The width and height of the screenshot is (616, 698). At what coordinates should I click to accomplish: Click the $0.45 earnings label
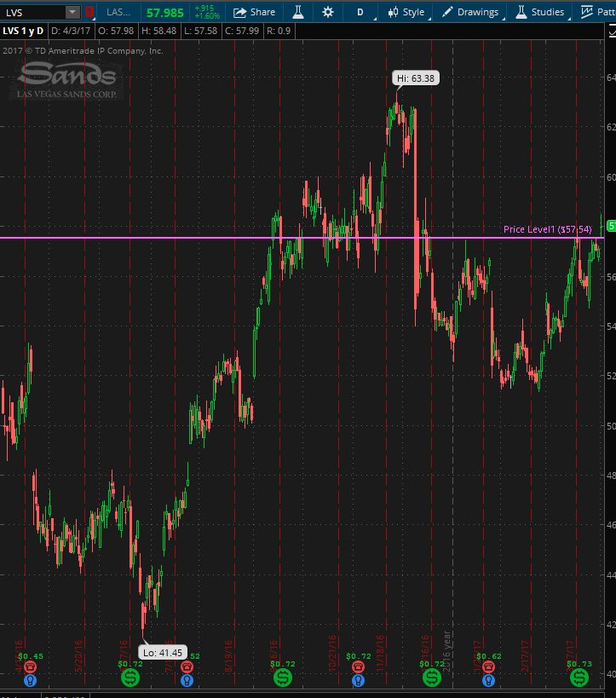tap(31, 655)
